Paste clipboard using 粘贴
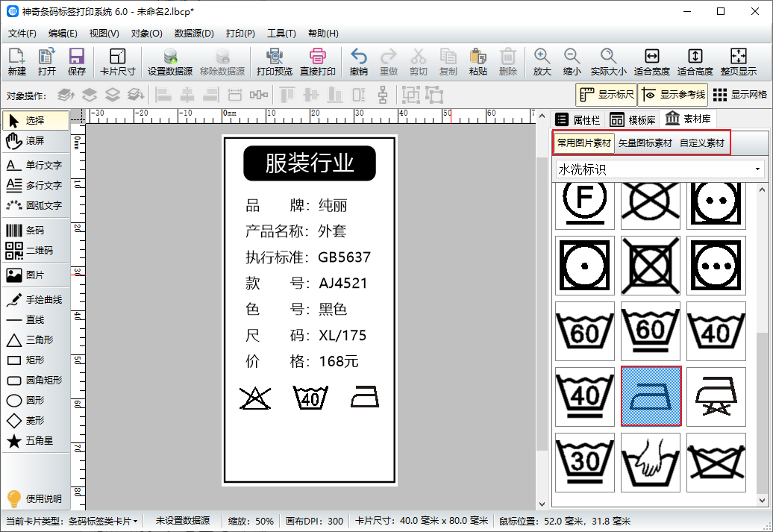The image size is (773, 532). [478, 62]
